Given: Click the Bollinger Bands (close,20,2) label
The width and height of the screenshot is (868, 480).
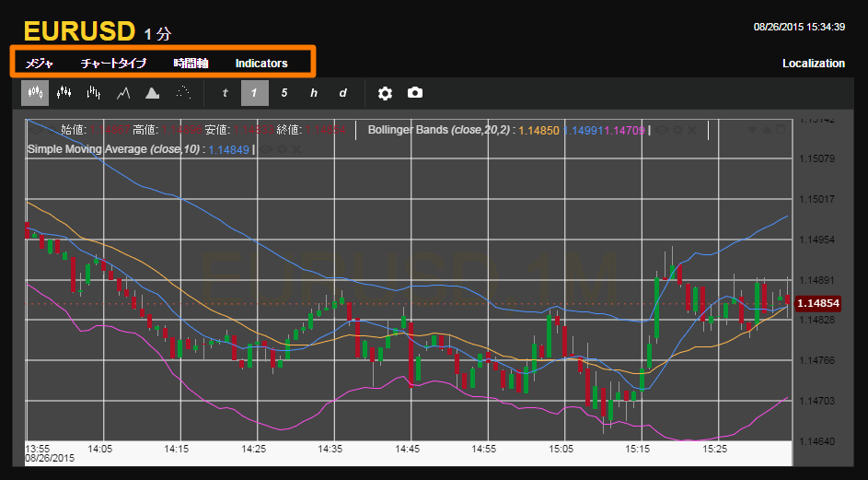Looking at the screenshot, I should click(x=439, y=130).
